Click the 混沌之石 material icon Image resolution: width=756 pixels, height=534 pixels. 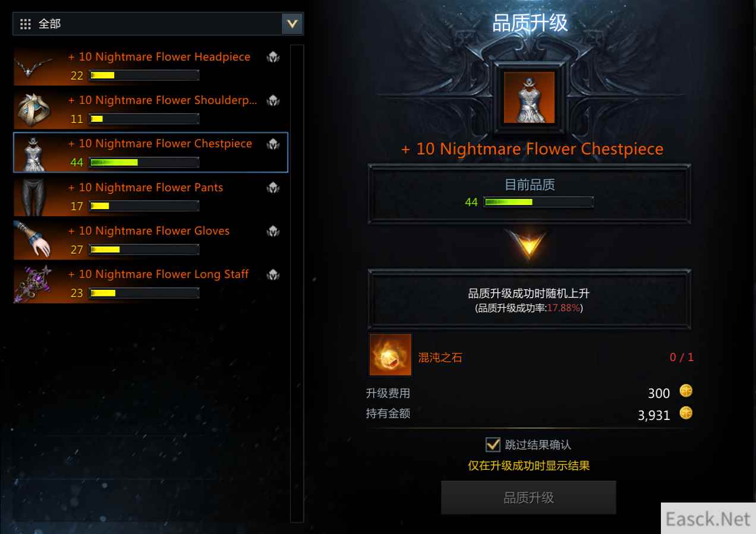[x=390, y=355]
